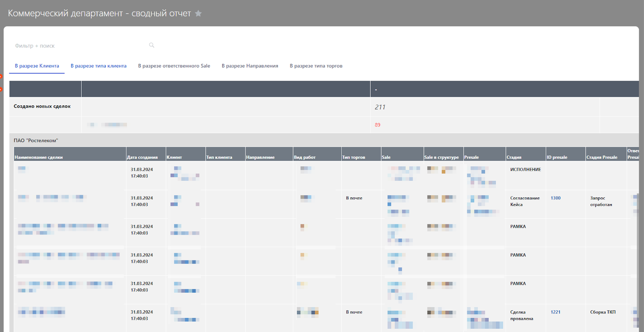Go to "В разрезе Направления" tab
644x332 pixels.
click(x=250, y=66)
